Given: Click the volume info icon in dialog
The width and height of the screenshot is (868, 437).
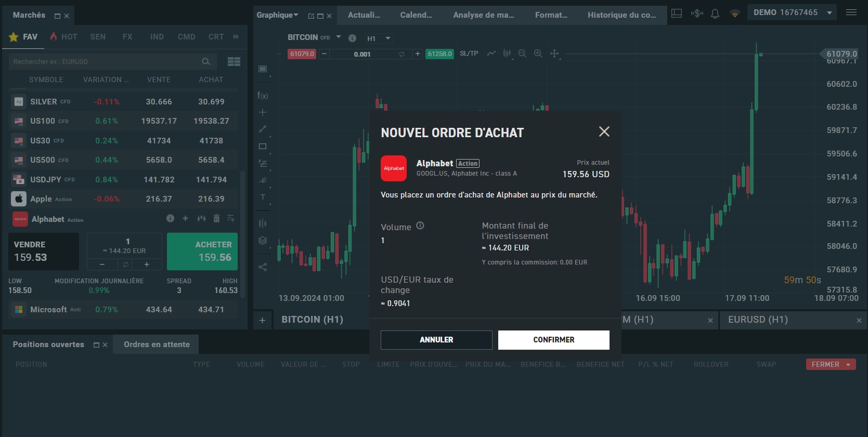Looking at the screenshot, I should (420, 226).
